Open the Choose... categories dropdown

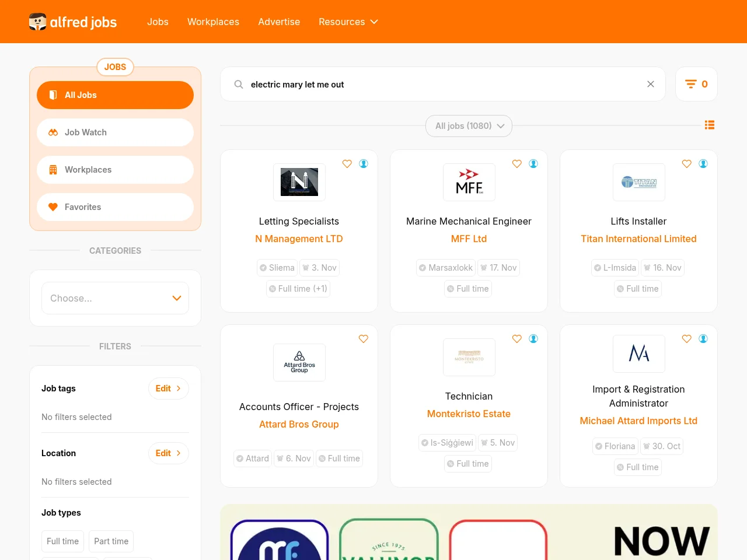[x=116, y=298]
